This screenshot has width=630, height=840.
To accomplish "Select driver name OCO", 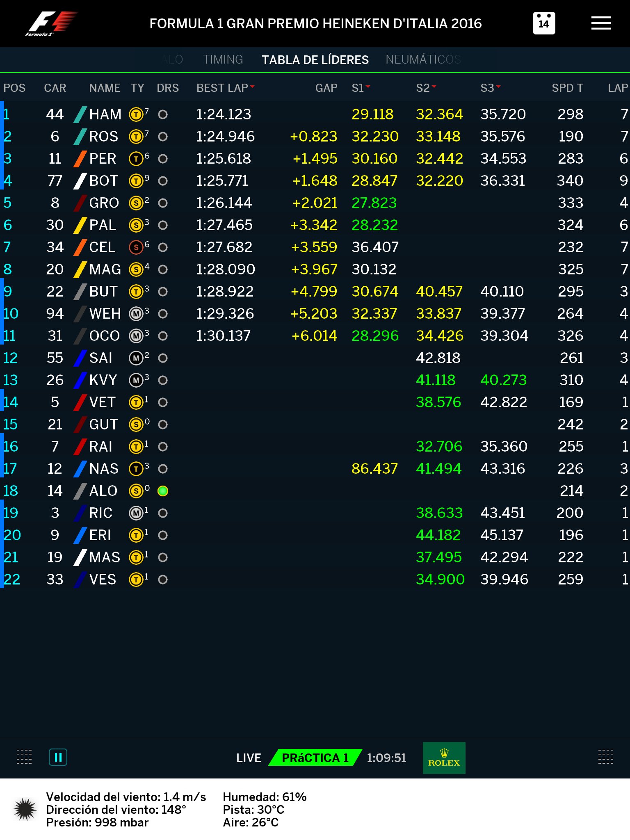I will (x=104, y=336).
